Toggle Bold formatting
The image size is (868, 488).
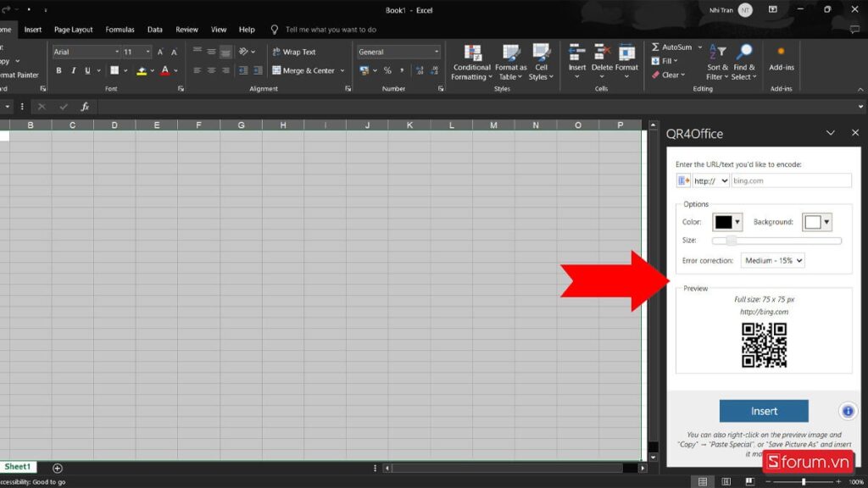point(58,71)
